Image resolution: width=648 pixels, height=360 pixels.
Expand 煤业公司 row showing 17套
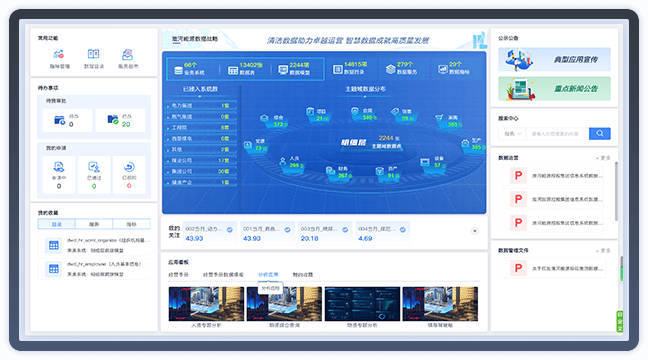click(201, 160)
